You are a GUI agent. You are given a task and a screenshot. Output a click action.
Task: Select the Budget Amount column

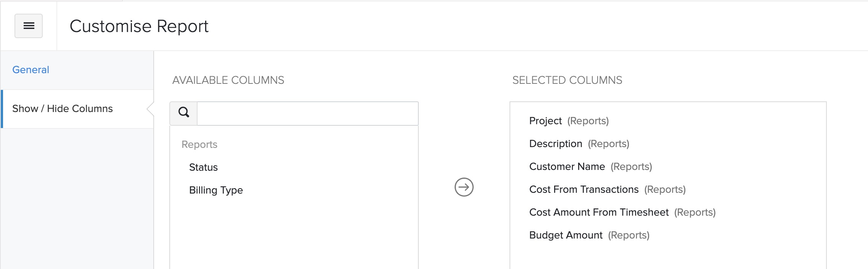(x=566, y=235)
